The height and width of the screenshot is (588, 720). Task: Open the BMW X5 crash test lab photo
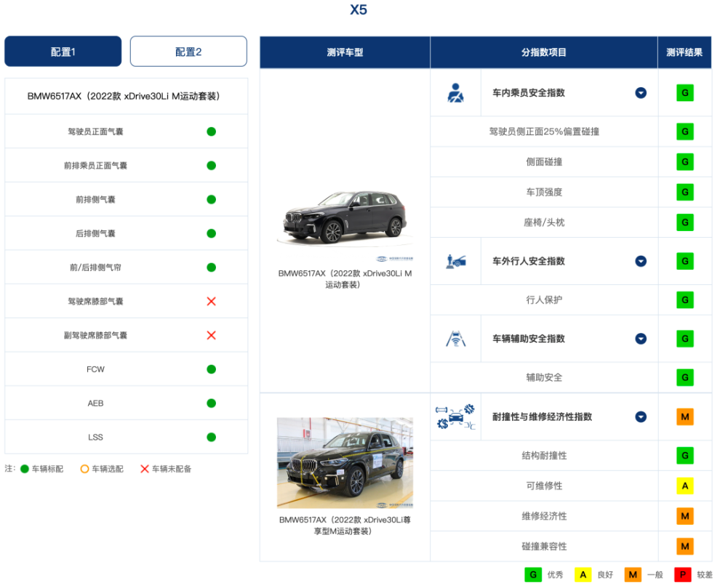pos(345,463)
